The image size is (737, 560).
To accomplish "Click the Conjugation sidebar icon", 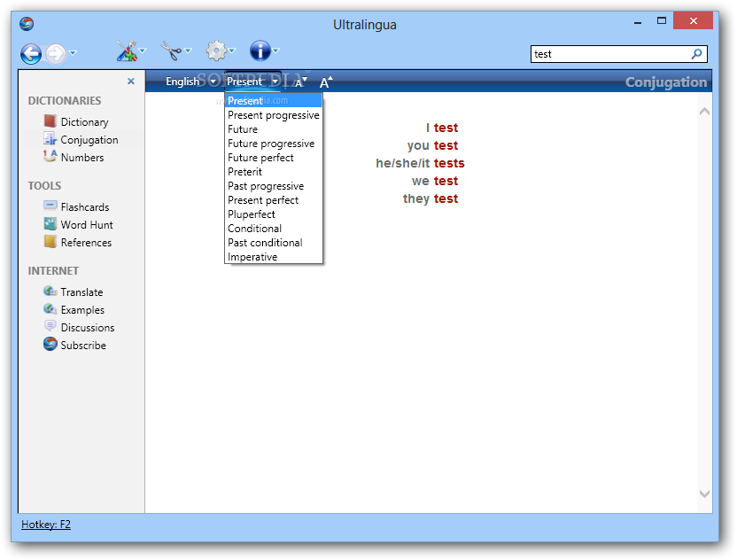I will click(x=50, y=139).
